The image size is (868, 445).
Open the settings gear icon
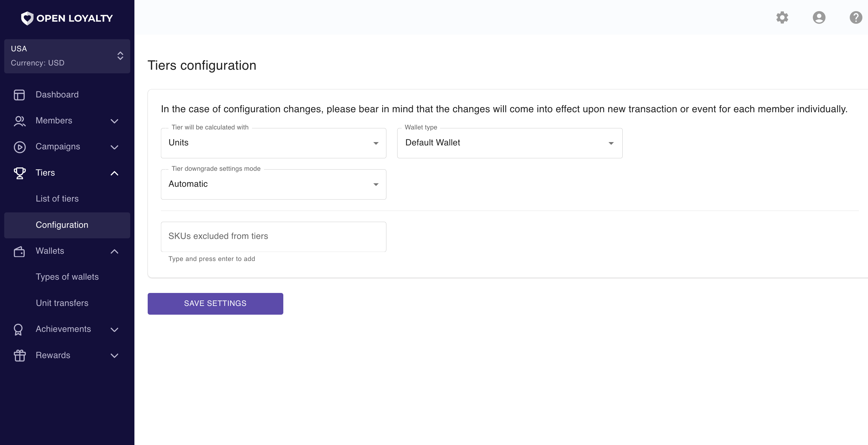coord(782,17)
